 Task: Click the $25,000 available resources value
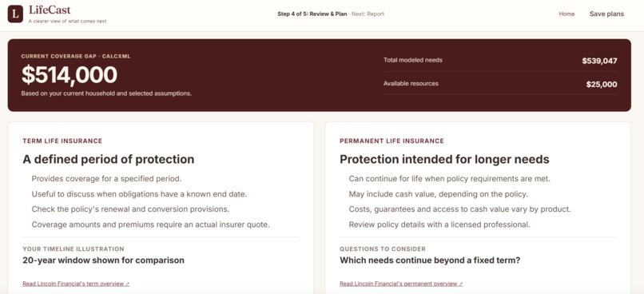[602, 85]
